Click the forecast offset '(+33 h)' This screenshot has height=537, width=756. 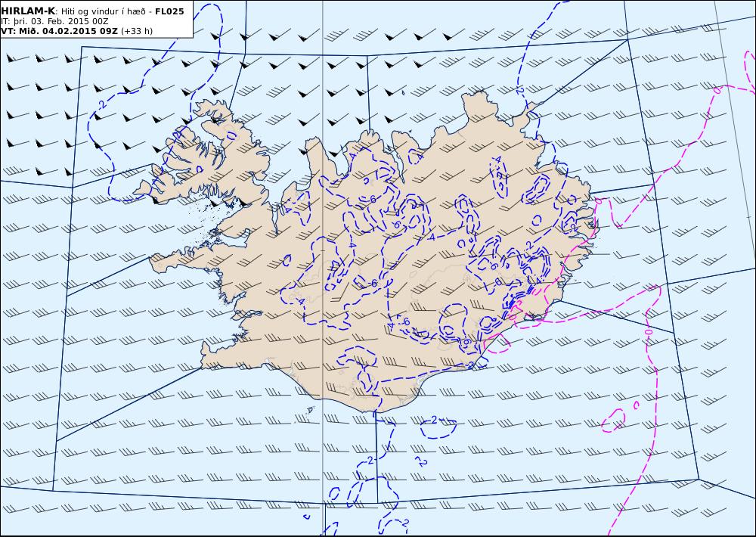point(136,31)
